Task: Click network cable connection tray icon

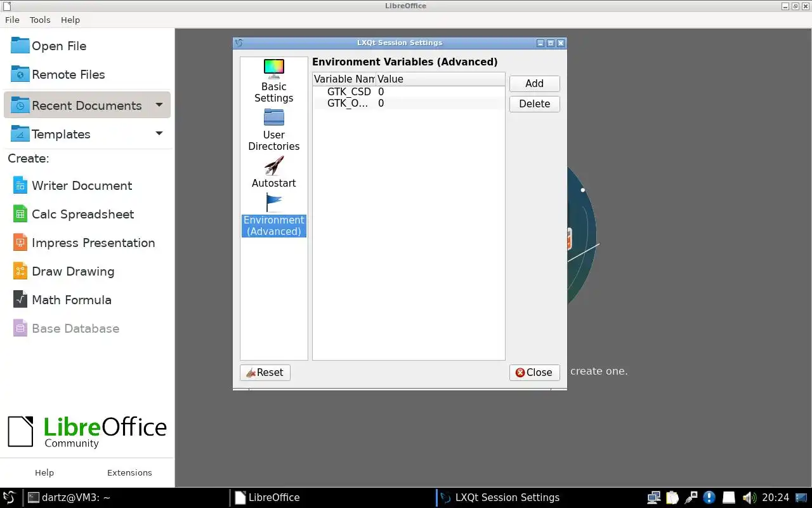Action: pos(691,497)
